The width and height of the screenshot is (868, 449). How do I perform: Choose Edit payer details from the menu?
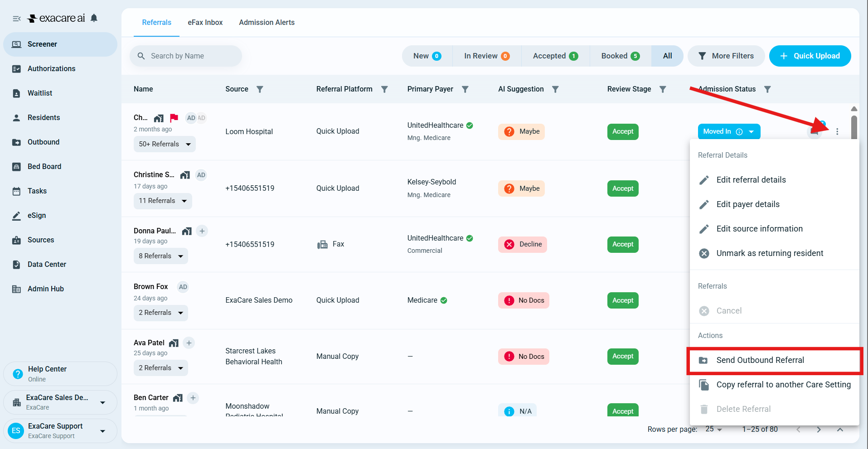pos(775,204)
